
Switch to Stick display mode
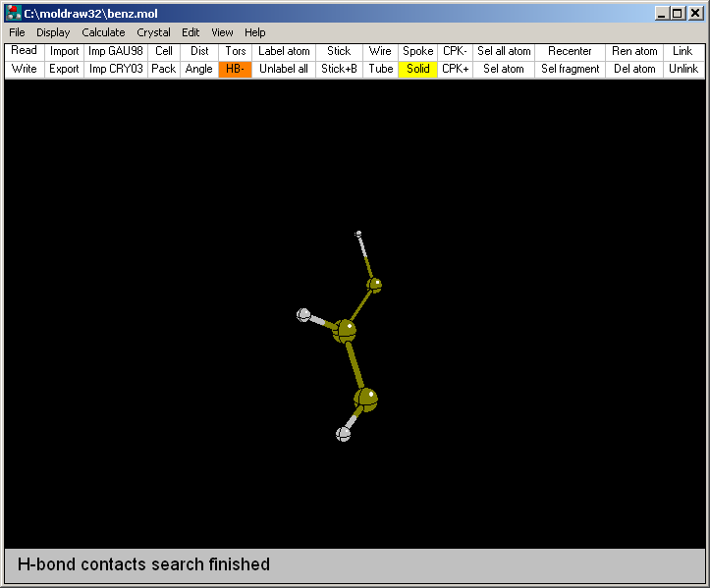[339, 51]
